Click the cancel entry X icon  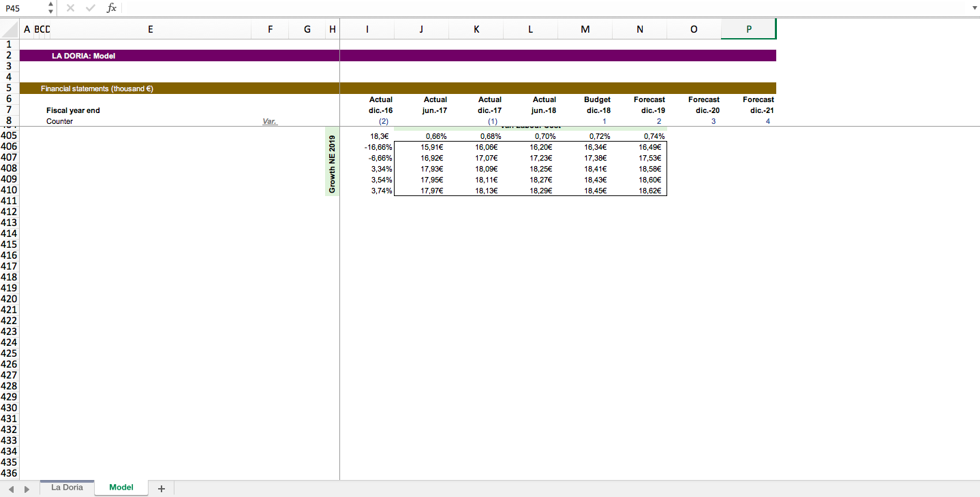[x=70, y=7]
